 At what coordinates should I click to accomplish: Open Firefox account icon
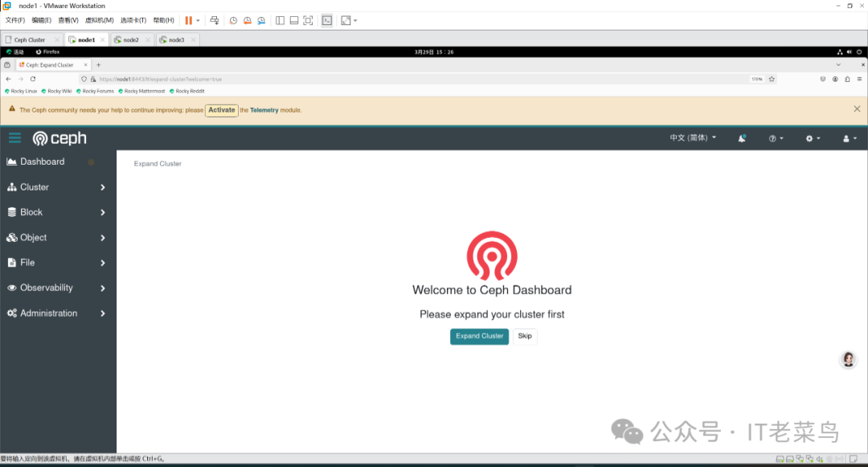(835, 79)
